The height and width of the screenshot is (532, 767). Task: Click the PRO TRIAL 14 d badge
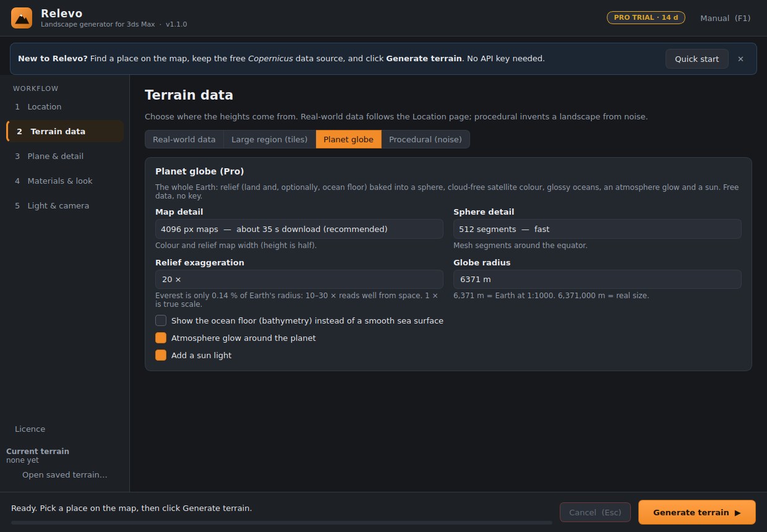click(x=646, y=17)
